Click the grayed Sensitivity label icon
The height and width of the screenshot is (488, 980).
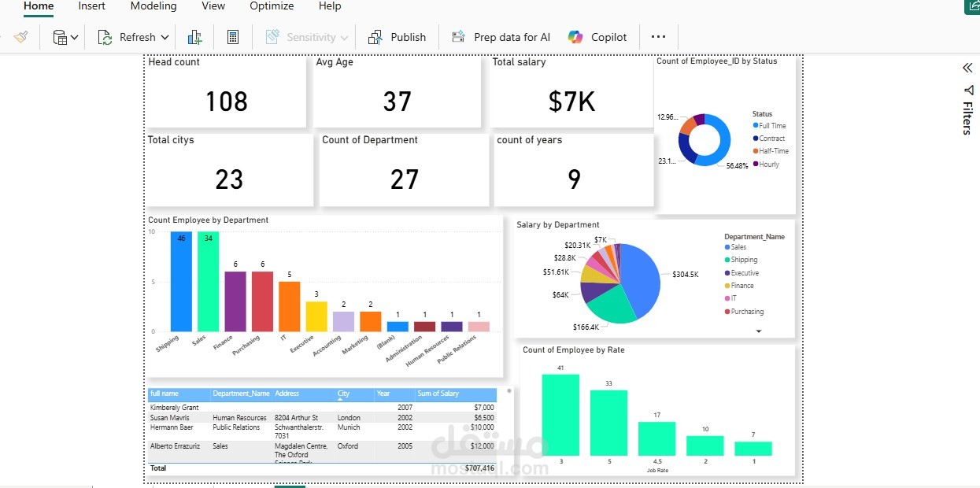point(272,37)
